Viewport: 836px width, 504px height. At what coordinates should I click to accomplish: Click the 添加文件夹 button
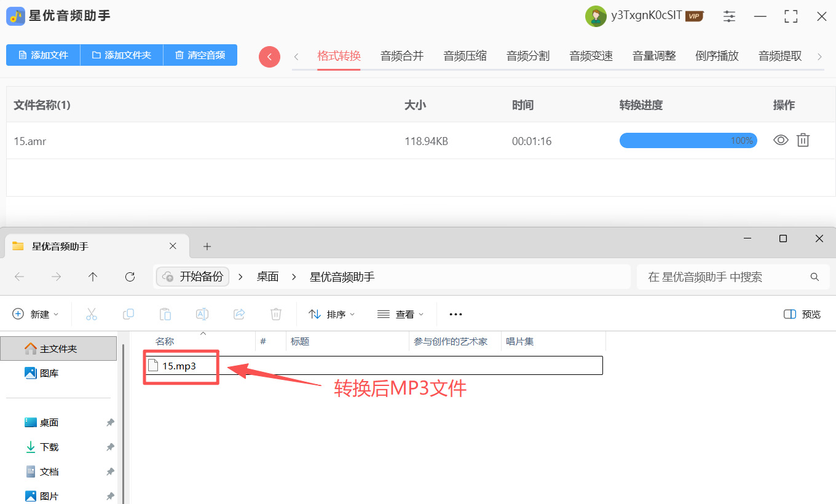[122, 55]
